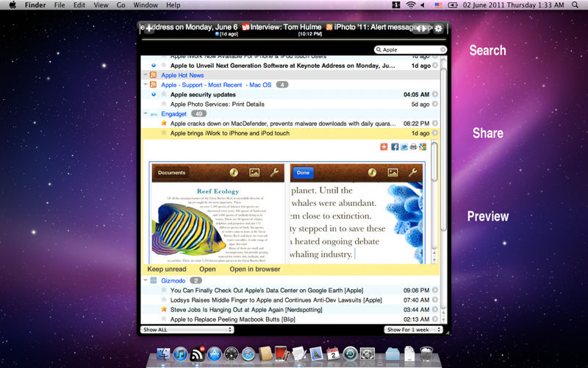Open the RSS reader app in the Dock

tap(197, 354)
